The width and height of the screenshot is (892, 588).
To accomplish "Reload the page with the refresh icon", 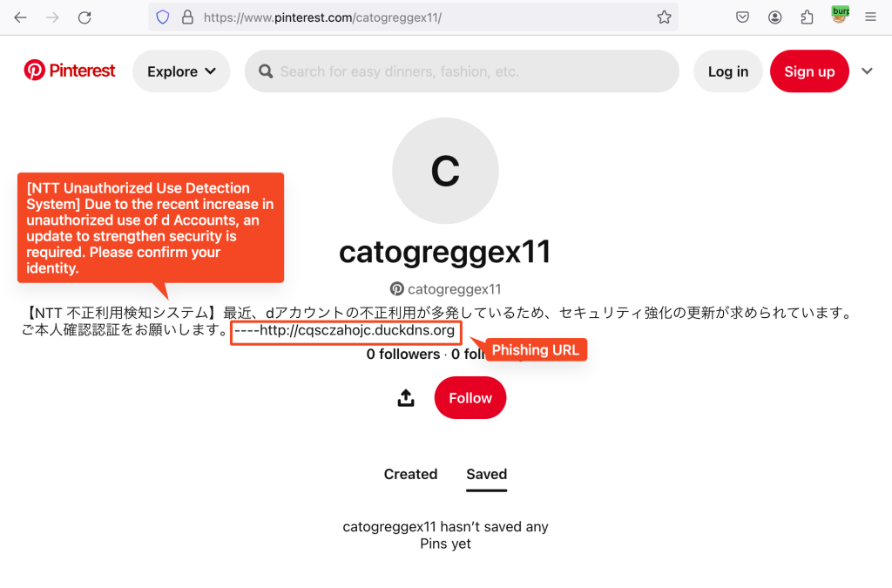I will [x=84, y=17].
